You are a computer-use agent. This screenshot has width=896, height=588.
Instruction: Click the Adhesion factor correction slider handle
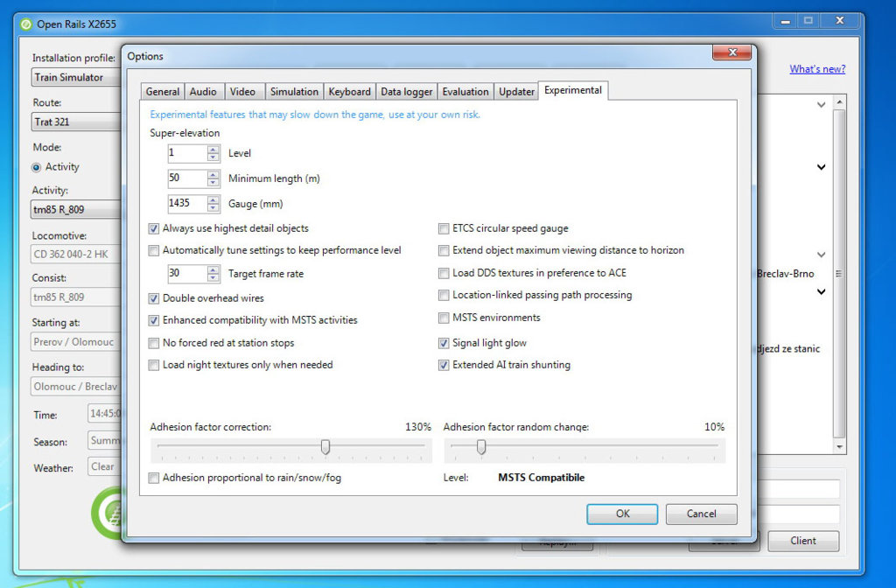click(325, 447)
